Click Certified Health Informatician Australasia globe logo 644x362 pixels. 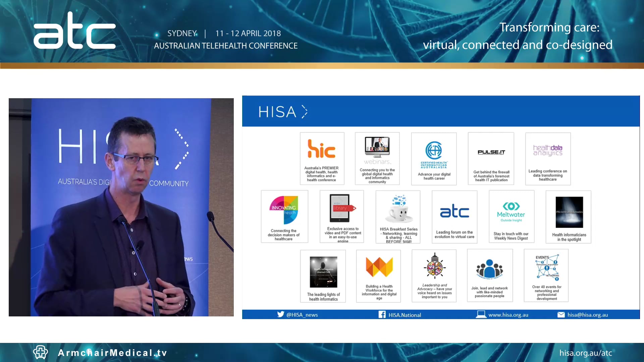point(434,150)
